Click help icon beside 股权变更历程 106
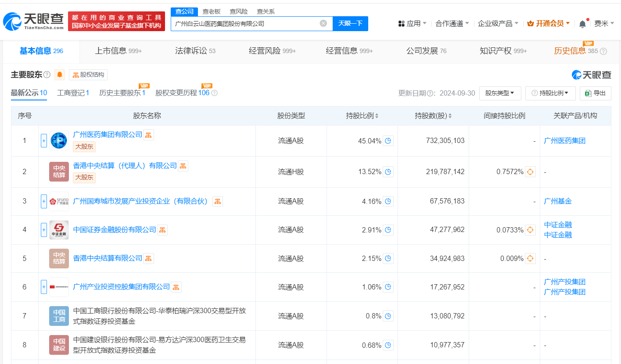The height and width of the screenshot is (364, 621). [214, 93]
